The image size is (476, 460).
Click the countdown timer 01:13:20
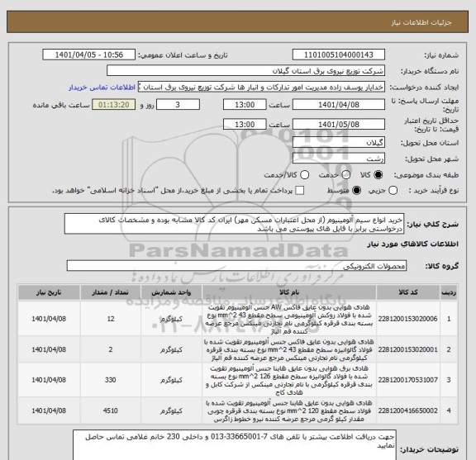[x=114, y=105]
